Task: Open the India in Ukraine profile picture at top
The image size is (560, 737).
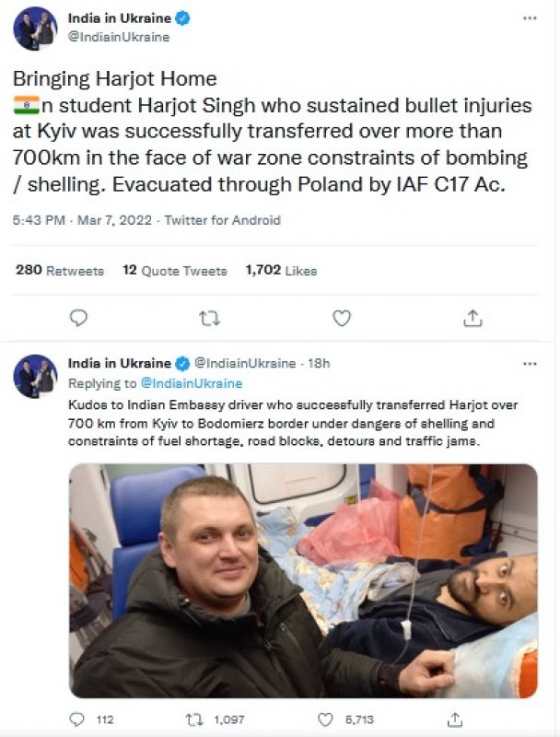Action: click(x=35, y=28)
